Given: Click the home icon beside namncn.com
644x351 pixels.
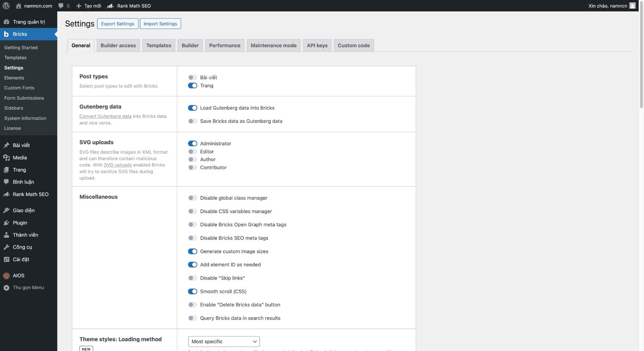Looking at the screenshot, I should point(18,6).
